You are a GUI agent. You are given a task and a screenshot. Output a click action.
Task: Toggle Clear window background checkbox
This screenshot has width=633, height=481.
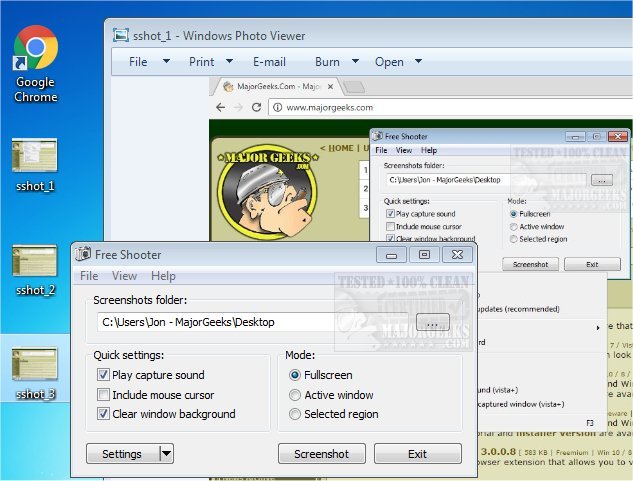click(103, 414)
